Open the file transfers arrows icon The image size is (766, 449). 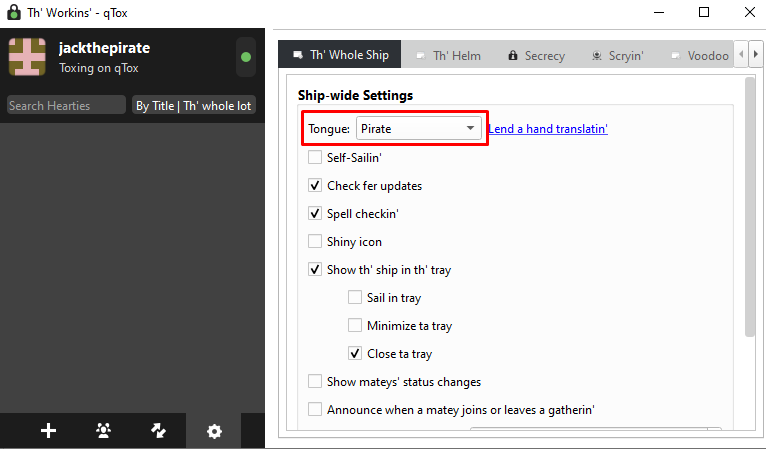tap(158, 430)
